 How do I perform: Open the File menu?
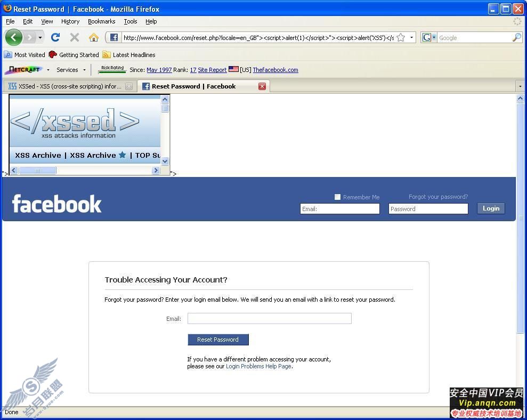click(x=10, y=21)
